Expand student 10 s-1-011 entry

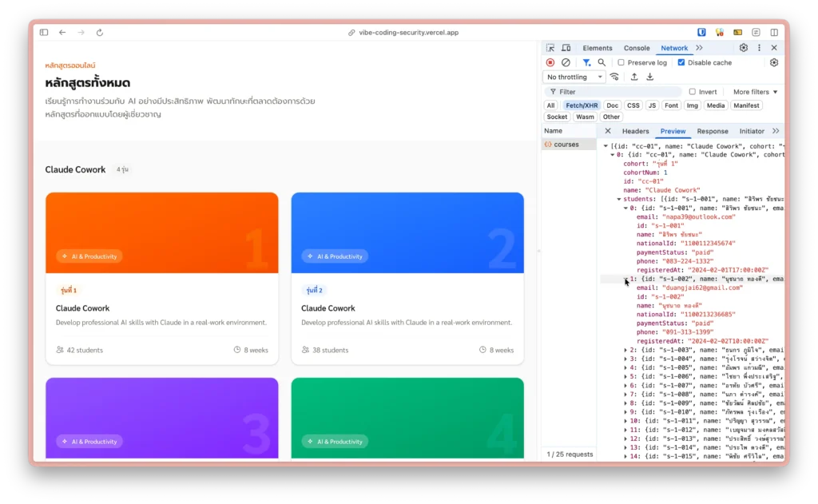pyautogui.click(x=626, y=421)
